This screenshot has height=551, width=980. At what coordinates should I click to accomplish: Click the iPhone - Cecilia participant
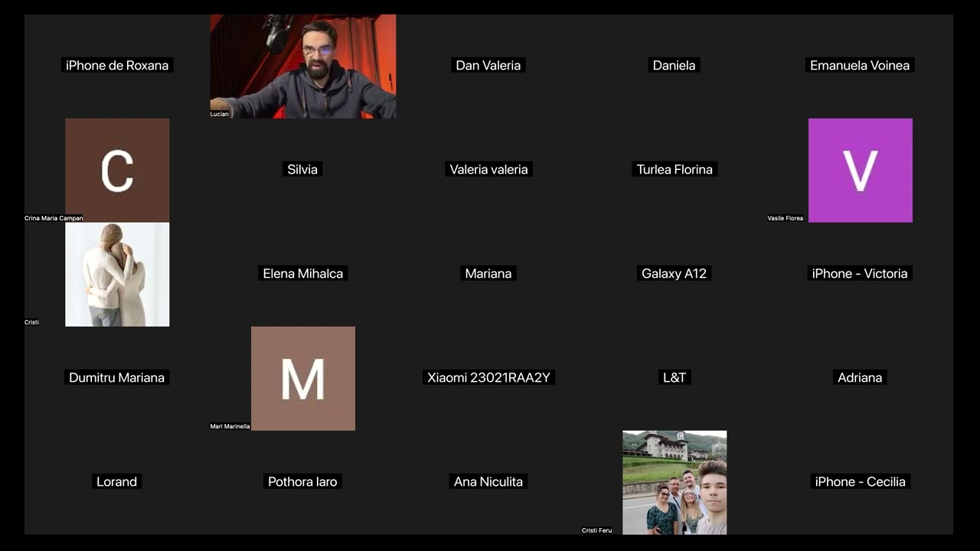point(860,481)
